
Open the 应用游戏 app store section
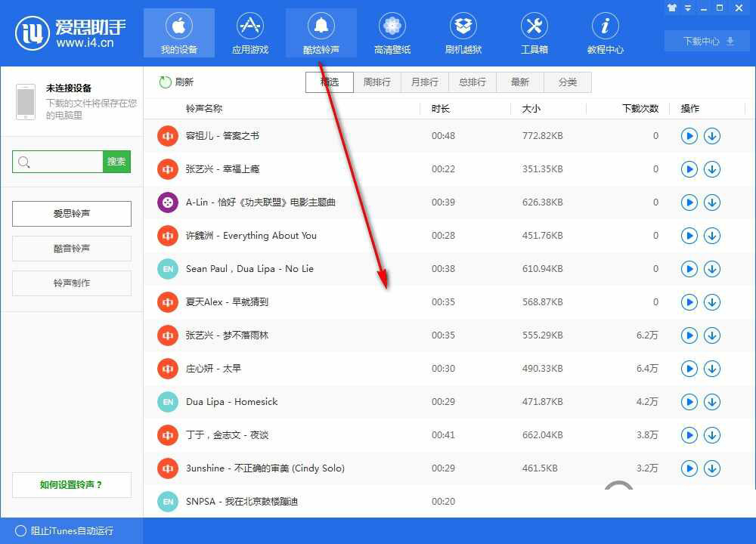click(250, 34)
